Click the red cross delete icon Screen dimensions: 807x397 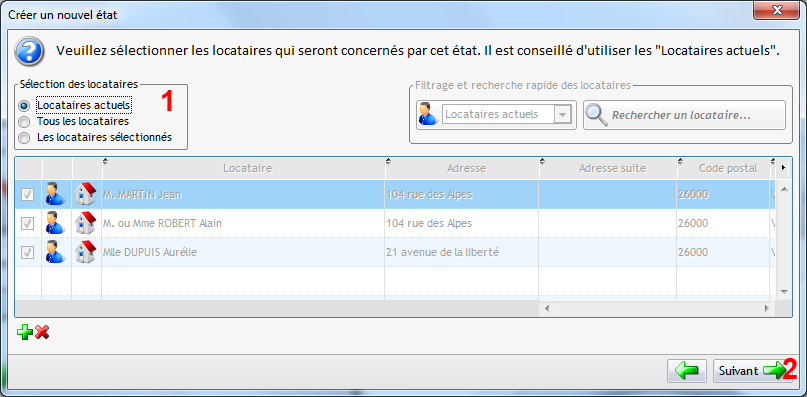pyautogui.click(x=42, y=332)
